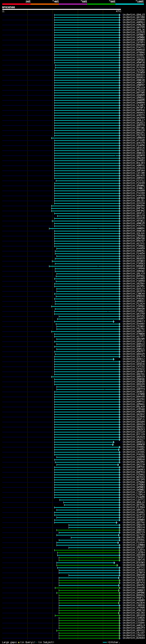
Task: Select hit label UniRef100_Q96V52
Action: (134, 585)
